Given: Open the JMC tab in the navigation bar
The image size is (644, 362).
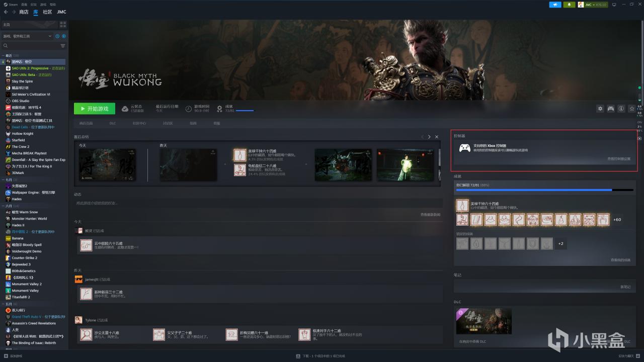Looking at the screenshot, I should coord(61,12).
